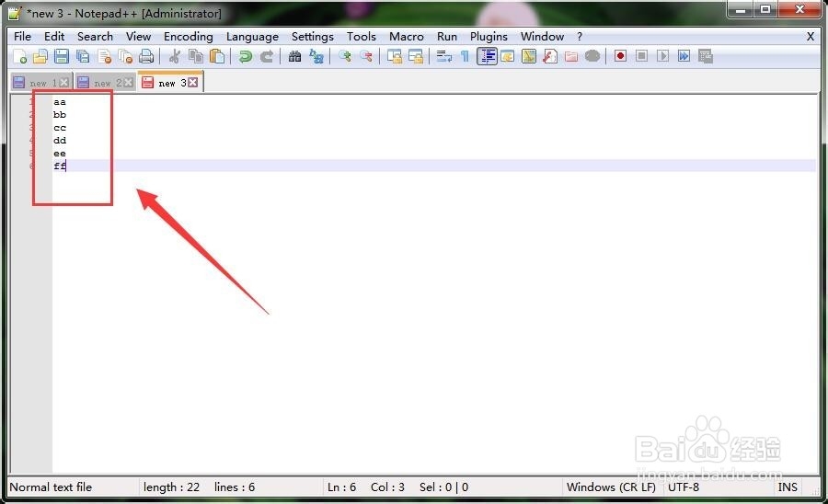Click the Redo arrow icon
Screen dimensions: 828x504
pyautogui.click(x=267, y=56)
